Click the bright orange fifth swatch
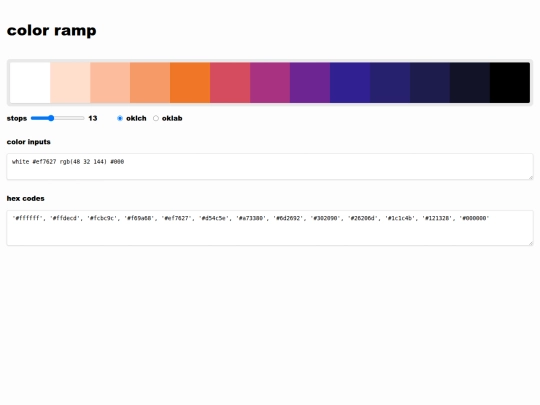This screenshot has height=405, width=540. click(190, 83)
